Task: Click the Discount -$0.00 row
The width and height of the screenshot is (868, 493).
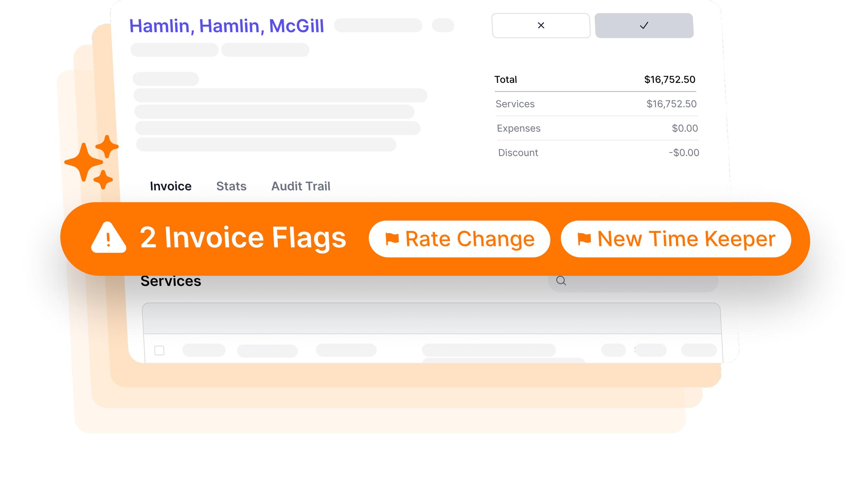Action: click(598, 152)
